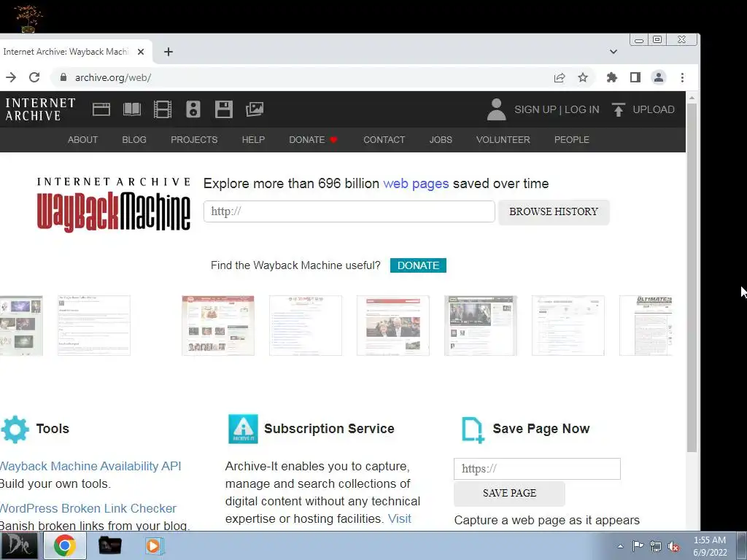The image size is (747, 560).
Task: Open the VOLUNTEER menu item
Action: [503, 139]
